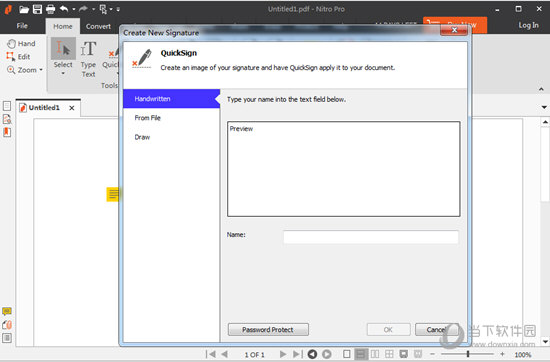550x362 pixels.
Task: Click the Next View round arrow button
Action: click(x=327, y=354)
